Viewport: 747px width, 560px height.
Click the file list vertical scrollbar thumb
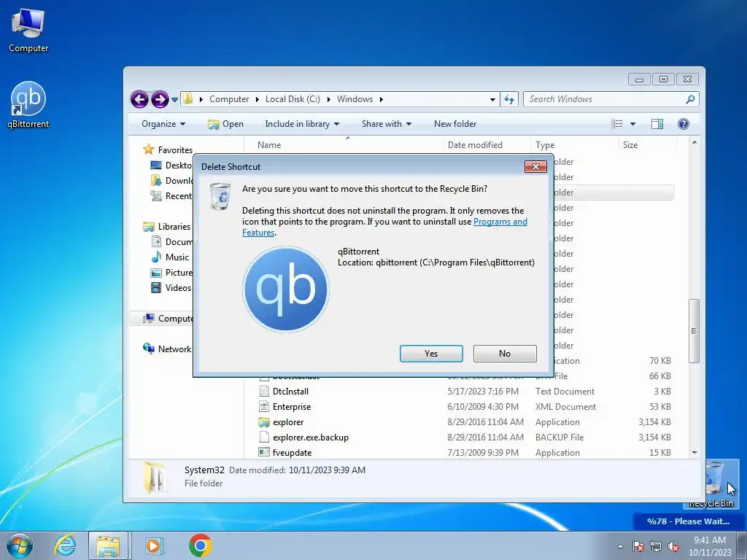tap(694, 331)
